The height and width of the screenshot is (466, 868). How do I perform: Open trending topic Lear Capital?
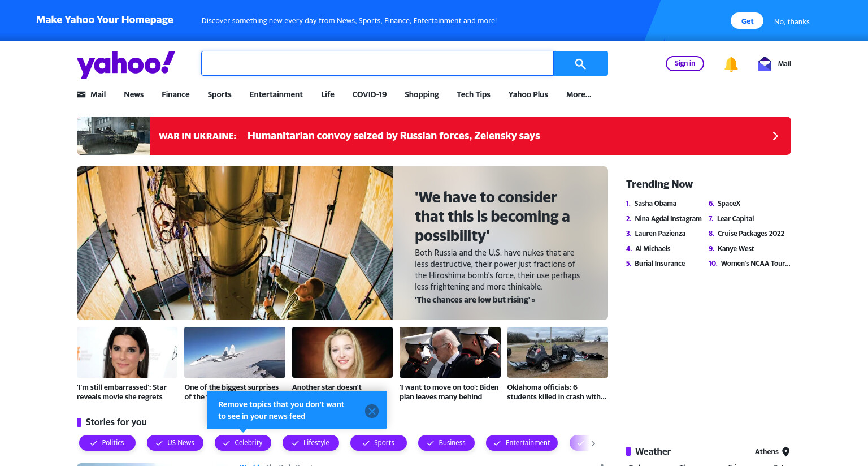(x=735, y=219)
